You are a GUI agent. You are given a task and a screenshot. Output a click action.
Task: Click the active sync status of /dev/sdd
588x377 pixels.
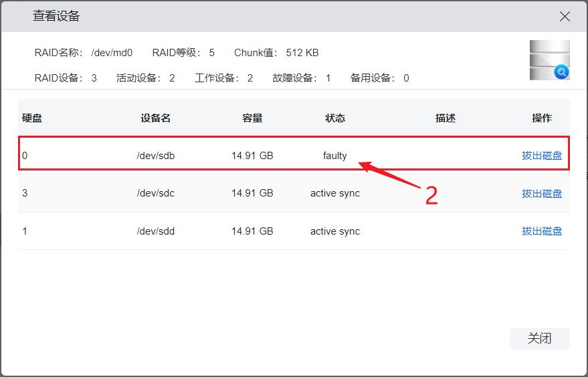(x=335, y=231)
